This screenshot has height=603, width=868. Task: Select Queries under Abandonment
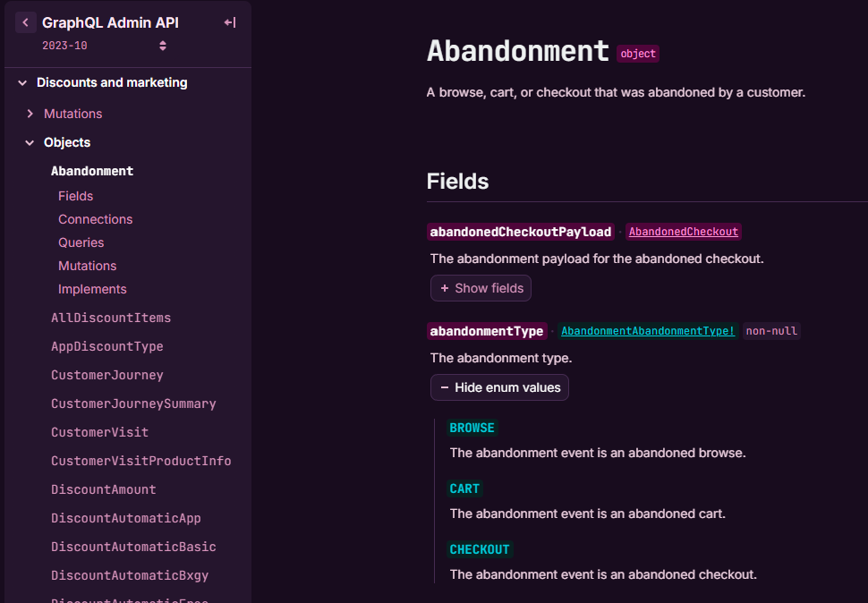click(x=81, y=242)
